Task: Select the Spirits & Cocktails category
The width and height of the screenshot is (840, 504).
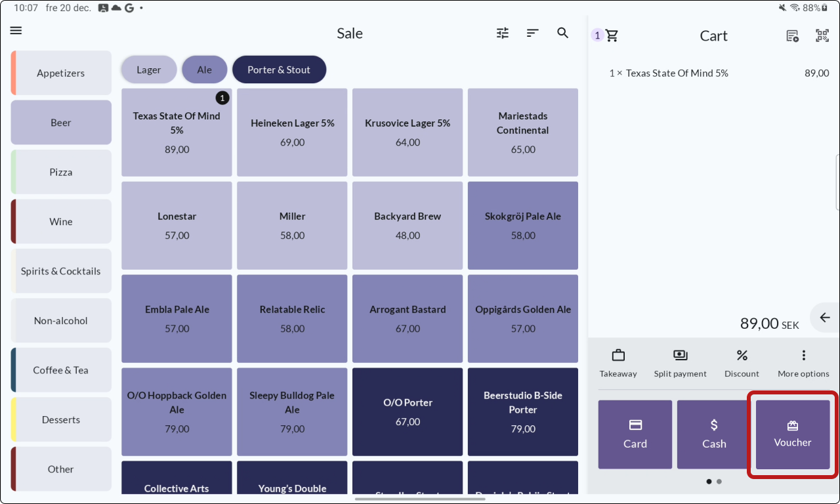Action: click(x=61, y=271)
